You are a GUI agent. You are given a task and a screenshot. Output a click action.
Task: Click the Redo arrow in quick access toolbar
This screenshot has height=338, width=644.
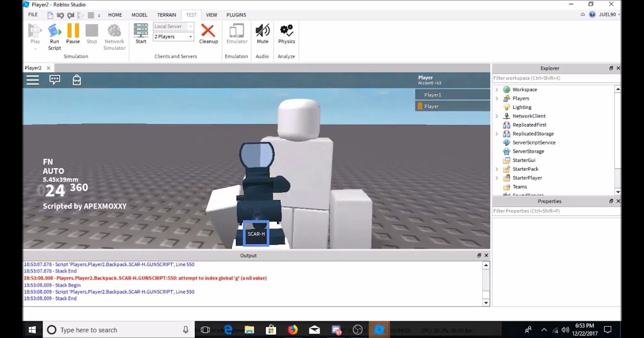point(71,15)
